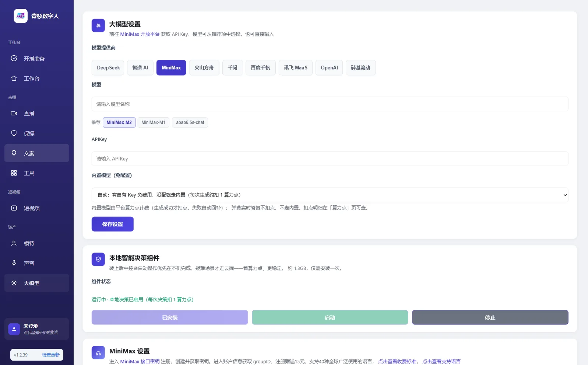Open the 点击查看收费标准 link
588x365 pixels.
(397, 361)
